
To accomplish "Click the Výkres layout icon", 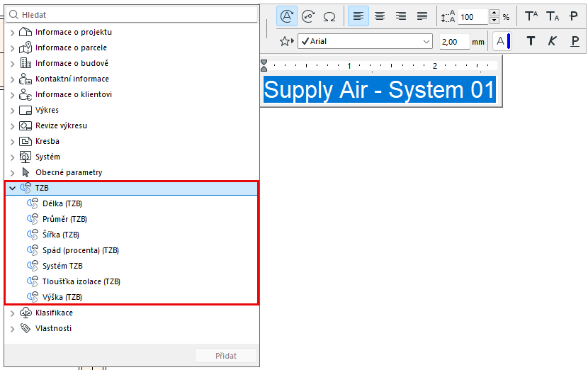I will point(26,111).
